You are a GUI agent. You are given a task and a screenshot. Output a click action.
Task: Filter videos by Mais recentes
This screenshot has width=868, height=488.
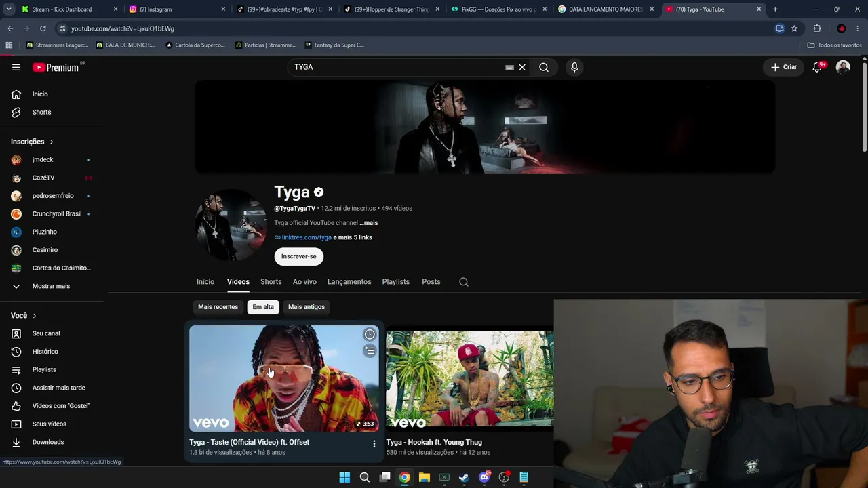click(218, 307)
